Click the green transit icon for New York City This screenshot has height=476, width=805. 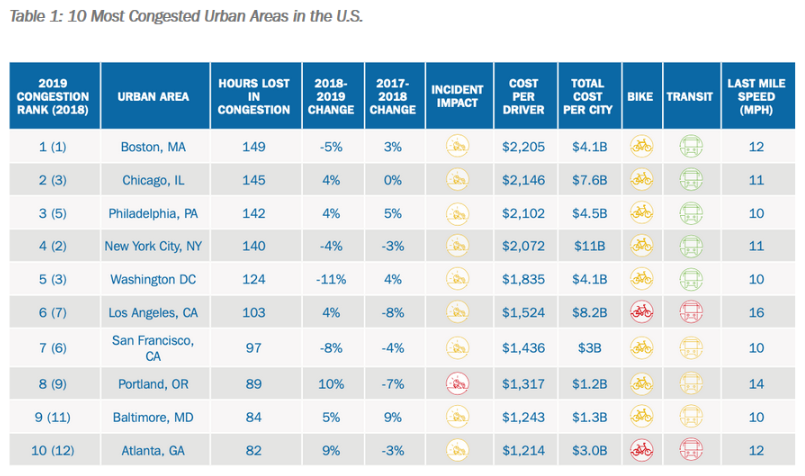688,246
